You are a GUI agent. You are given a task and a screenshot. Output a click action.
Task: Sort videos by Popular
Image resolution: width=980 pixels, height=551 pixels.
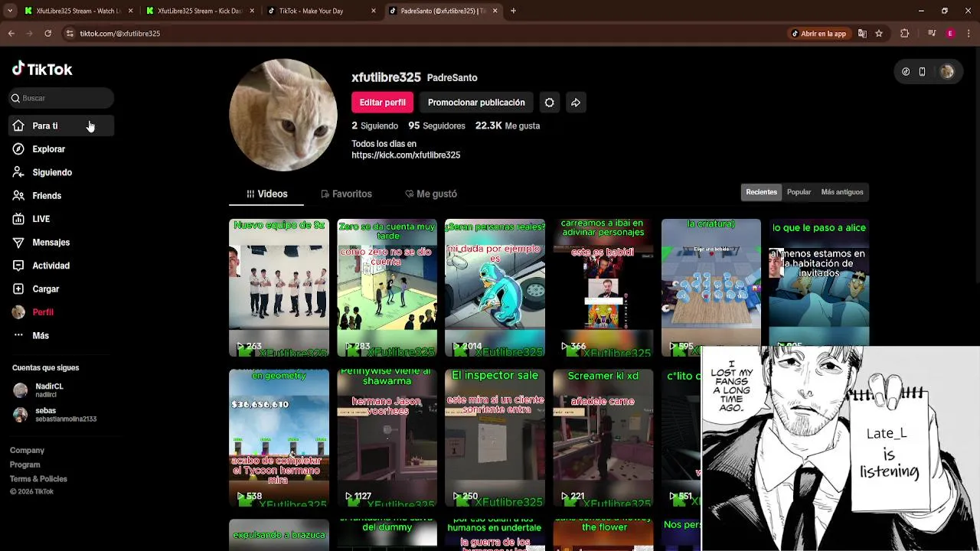[799, 192]
